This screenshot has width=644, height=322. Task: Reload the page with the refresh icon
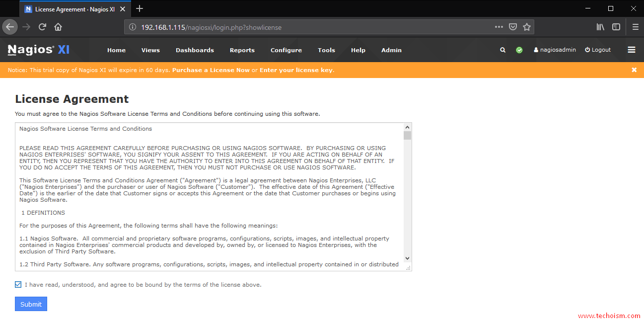42,27
